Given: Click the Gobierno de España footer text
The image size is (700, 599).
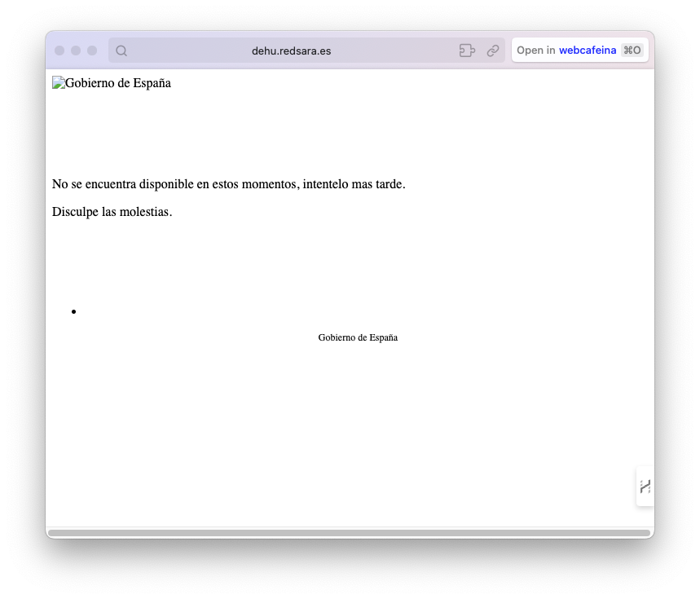Looking at the screenshot, I should [x=358, y=337].
